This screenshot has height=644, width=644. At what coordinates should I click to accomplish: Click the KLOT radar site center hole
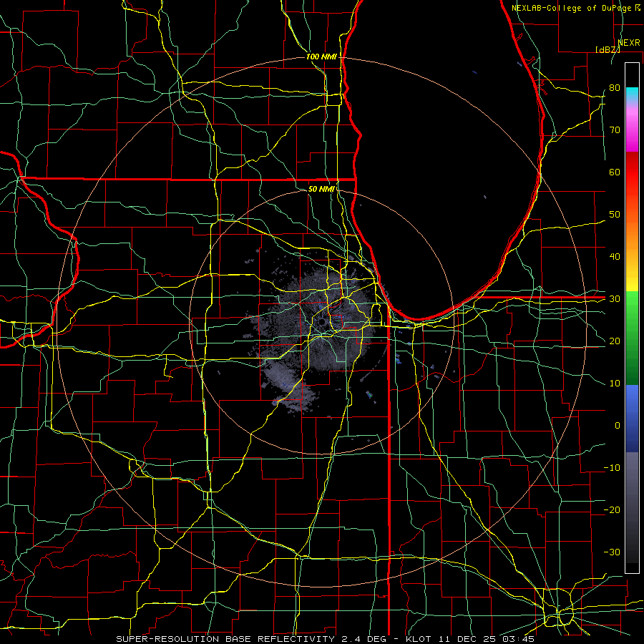click(321, 321)
